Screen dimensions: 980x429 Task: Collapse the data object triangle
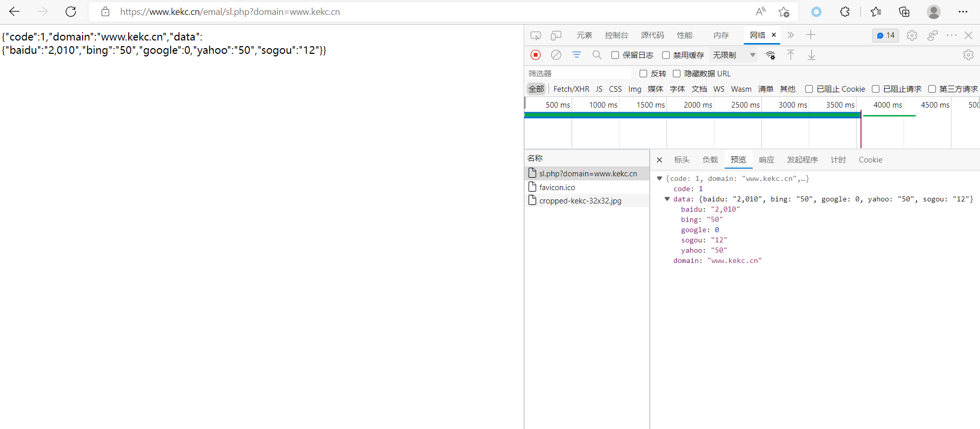pos(667,199)
